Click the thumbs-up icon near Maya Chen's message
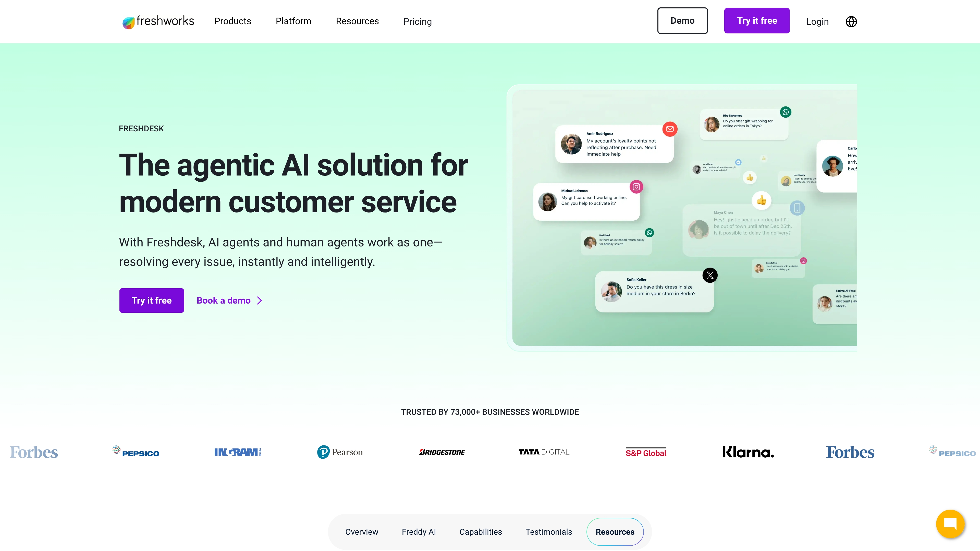980x551 pixels. point(762,201)
